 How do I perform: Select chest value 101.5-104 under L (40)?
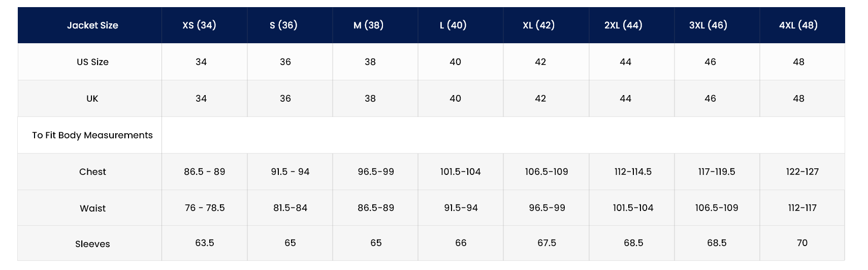[x=460, y=172]
